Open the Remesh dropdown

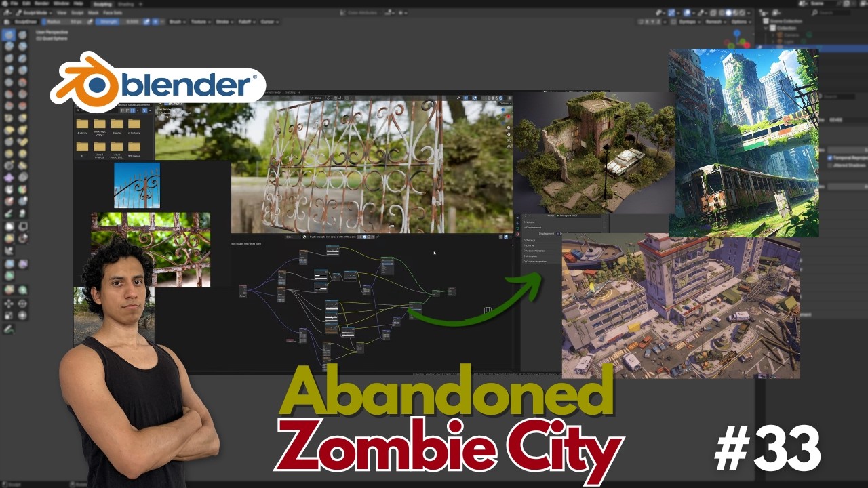[715, 22]
